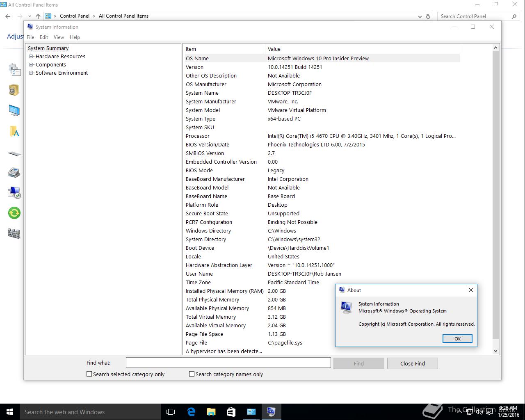This screenshot has height=420, width=525.
Task: Launch Microsoft Edge from the taskbar
Action: point(191,412)
